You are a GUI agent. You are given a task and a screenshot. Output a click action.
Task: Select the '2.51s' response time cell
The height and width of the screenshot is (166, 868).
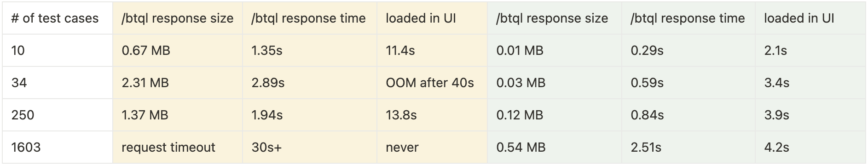(x=688, y=147)
